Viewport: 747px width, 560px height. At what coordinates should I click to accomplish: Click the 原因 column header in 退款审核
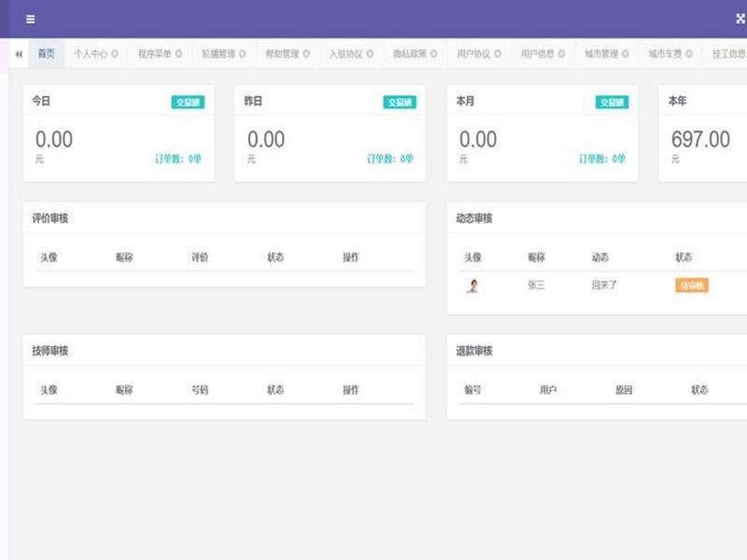coord(624,390)
